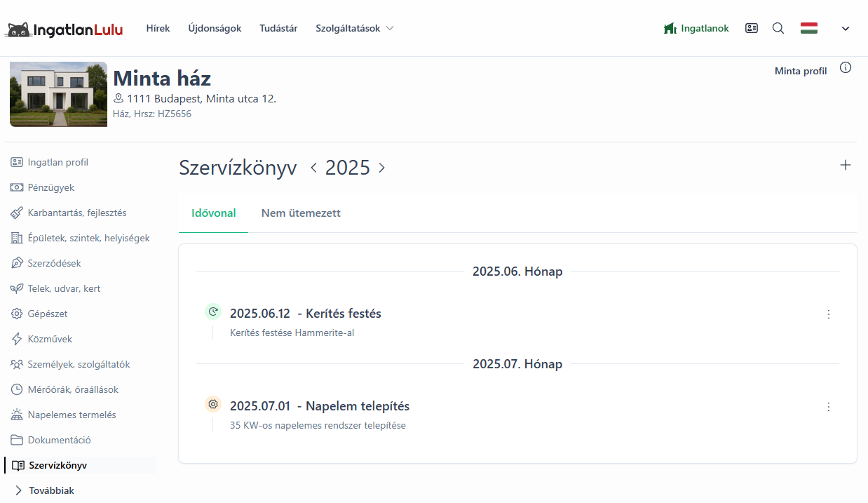
Task: Open Hírek in the top menu
Action: 158,29
